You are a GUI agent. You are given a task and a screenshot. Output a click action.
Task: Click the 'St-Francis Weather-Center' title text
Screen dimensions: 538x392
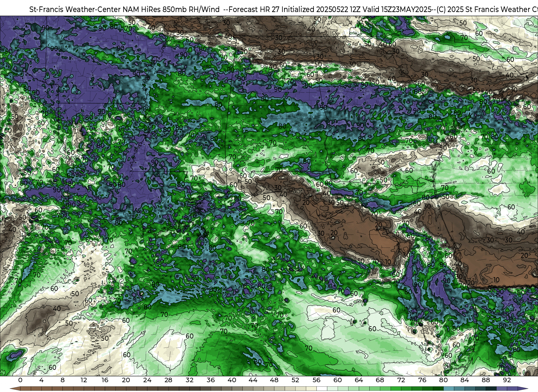tap(75, 10)
